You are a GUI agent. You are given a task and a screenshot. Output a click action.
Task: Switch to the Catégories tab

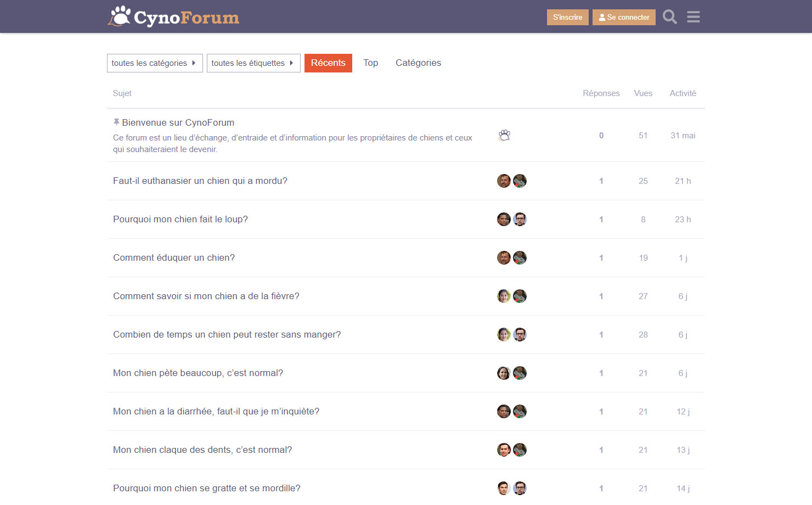418,63
